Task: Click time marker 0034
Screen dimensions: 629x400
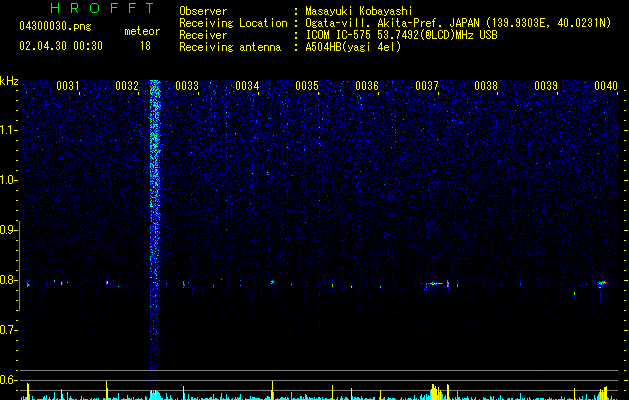Action: (x=247, y=86)
